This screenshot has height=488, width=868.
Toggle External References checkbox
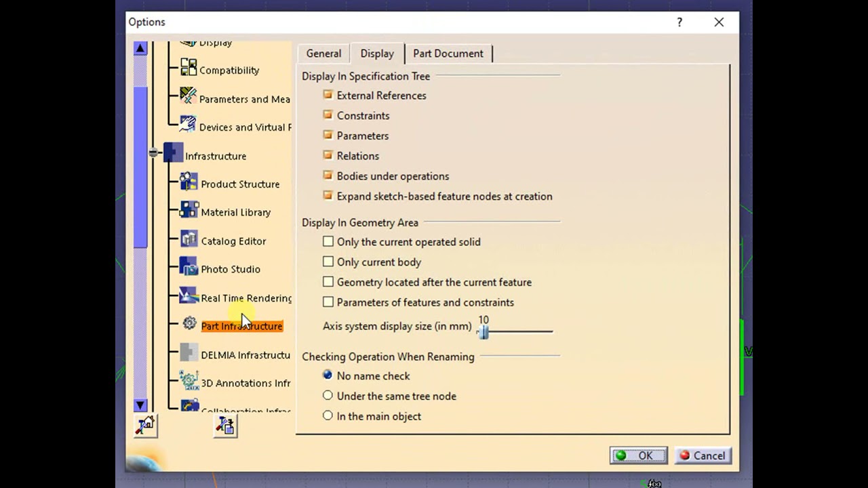point(328,95)
